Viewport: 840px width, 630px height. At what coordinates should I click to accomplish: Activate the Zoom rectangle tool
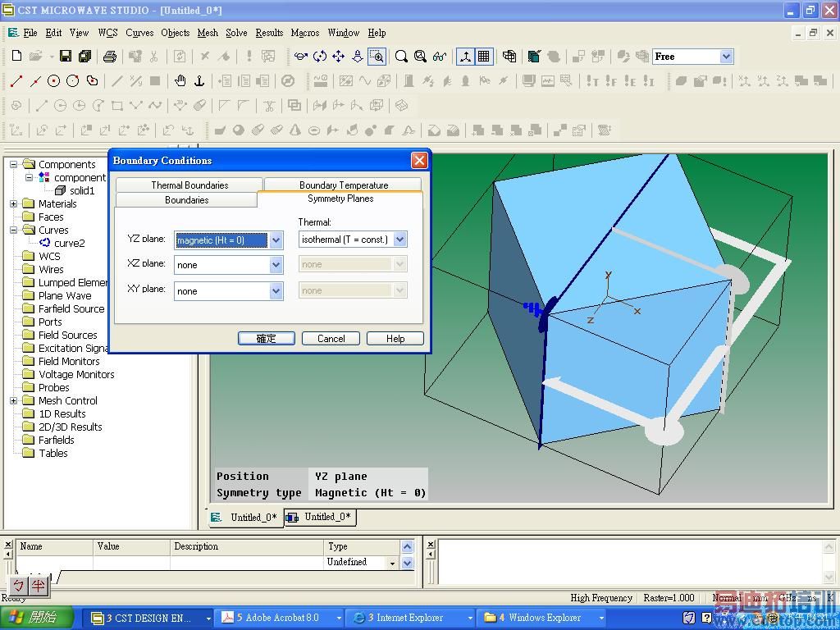[377, 57]
